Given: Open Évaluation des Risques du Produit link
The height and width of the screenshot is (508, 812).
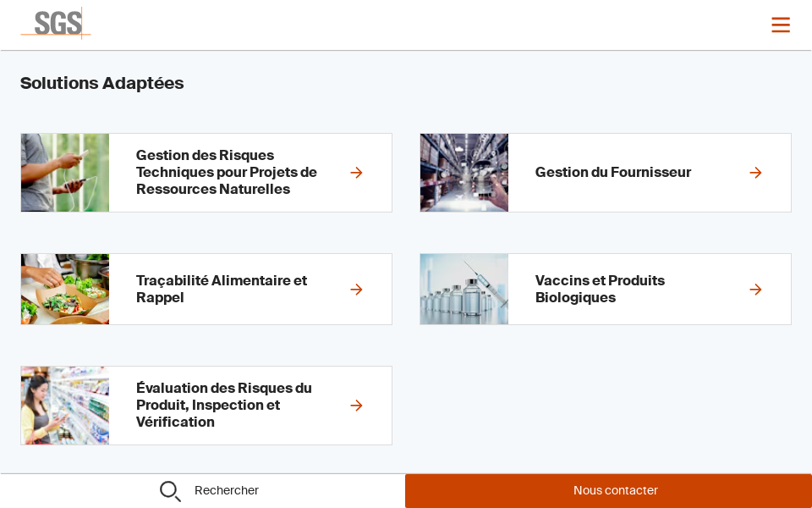Looking at the screenshot, I should coord(224,406).
